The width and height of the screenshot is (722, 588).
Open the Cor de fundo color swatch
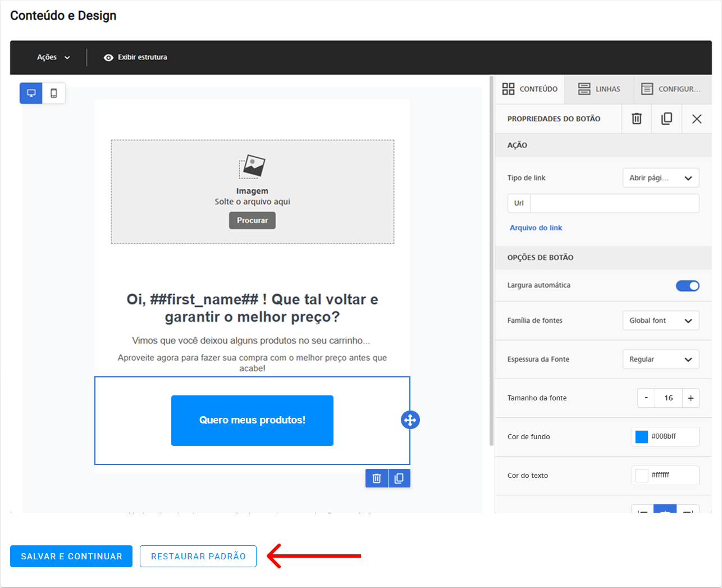(x=642, y=436)
